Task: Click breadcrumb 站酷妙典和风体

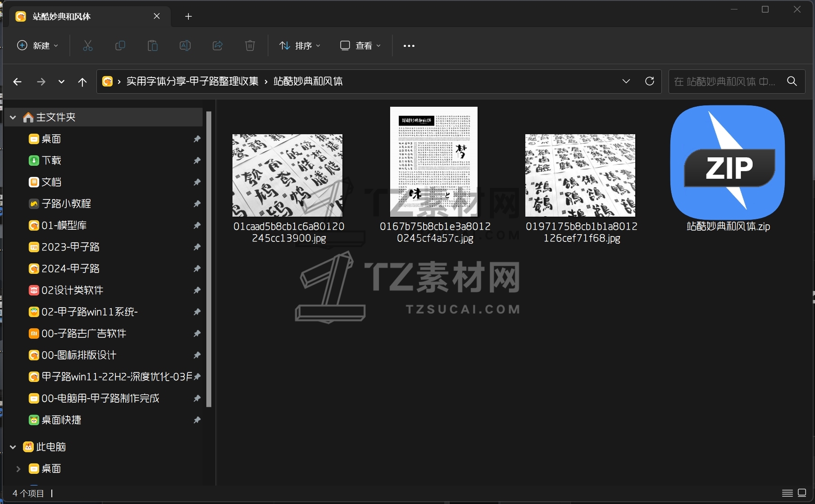Action: tap(308, 81)
